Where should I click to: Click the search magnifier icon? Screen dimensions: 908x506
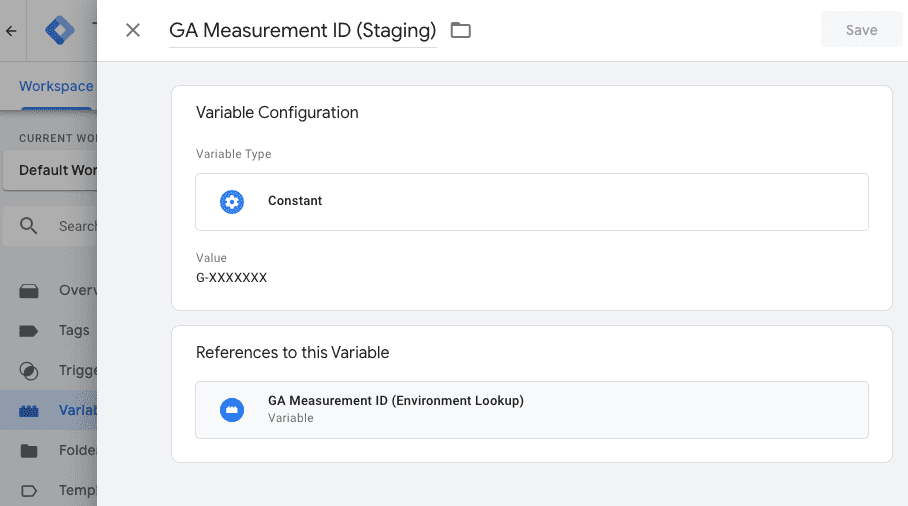[28, 226]
